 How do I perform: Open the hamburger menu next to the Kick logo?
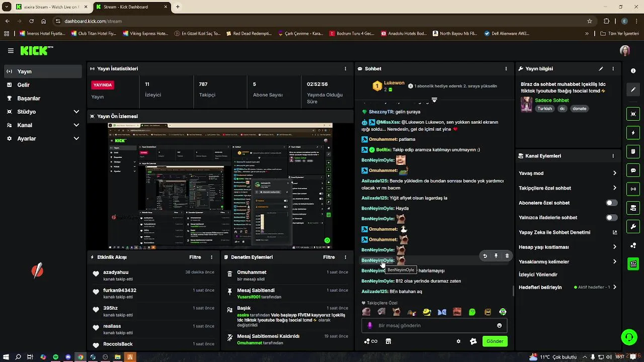[x=11, y=51]
